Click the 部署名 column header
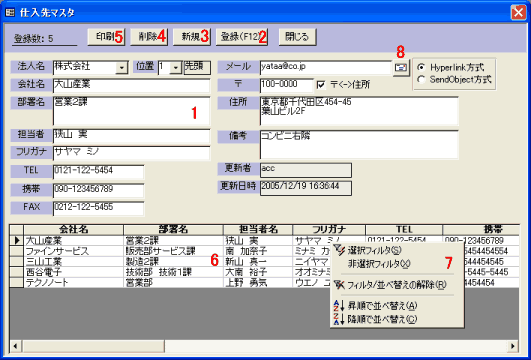This screenshot has height=360, width=531. point(173,229)
